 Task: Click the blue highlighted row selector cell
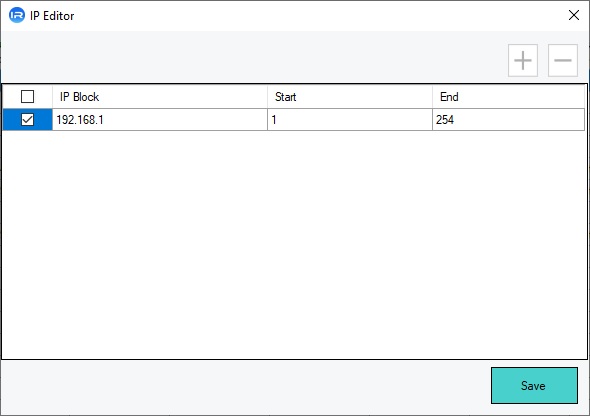pos(27,120)
